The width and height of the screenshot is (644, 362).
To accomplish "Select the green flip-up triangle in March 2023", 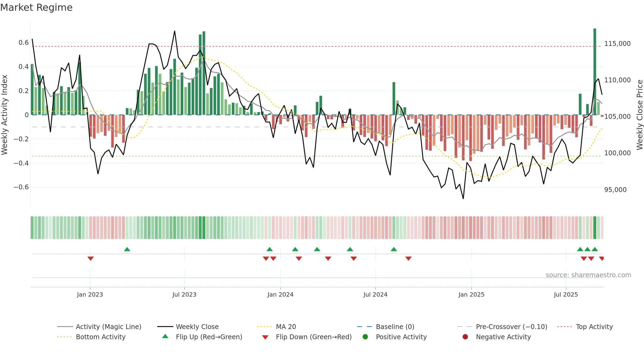I will coord(127,249).
